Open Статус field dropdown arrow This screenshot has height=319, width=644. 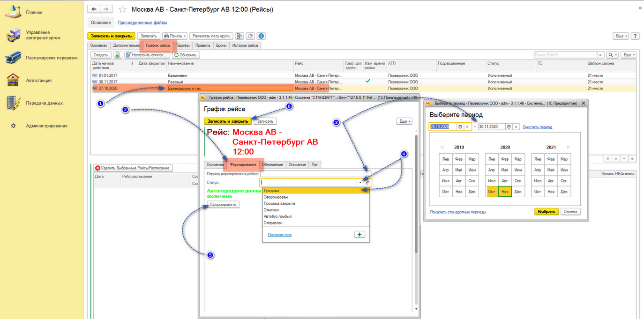[360, 183]
